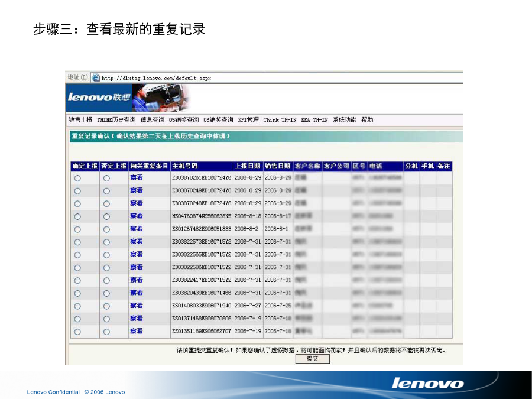
Task: Click the Lenovo 联想 logo banner
Action: coord(99,98)
